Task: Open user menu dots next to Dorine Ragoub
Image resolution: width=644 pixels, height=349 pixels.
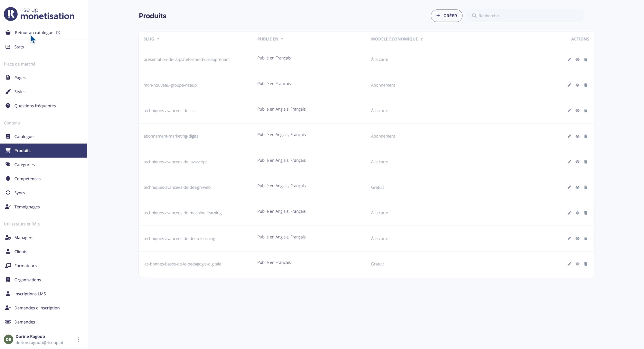Action: [x=79, y=339]
